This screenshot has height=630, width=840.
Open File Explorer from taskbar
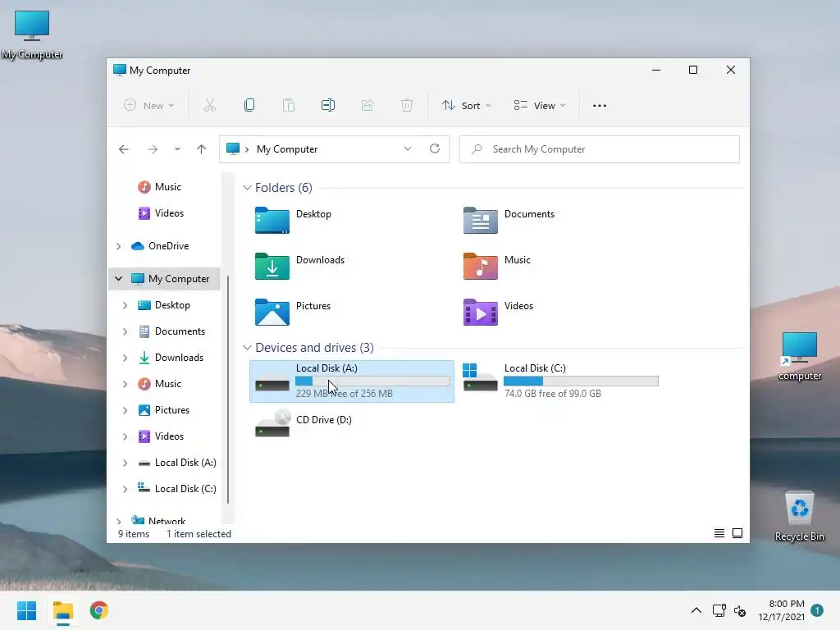point(63,610)
